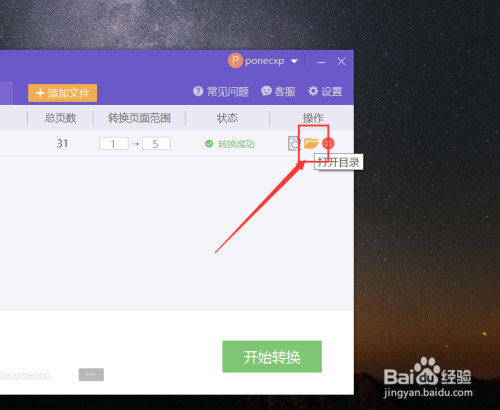The height and width of the screenshot is (410, 500).
Task: Click the green checkmark status icon
Action: [x=209, y=144]
